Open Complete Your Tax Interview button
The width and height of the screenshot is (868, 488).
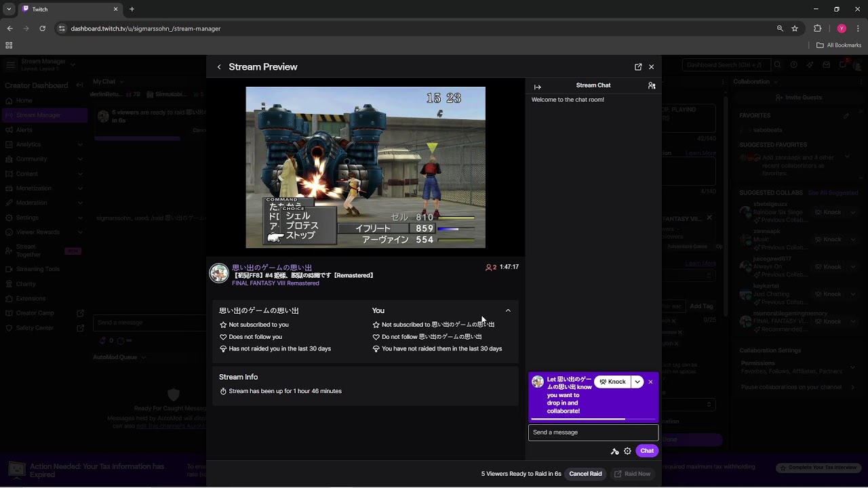pos(818,468)
